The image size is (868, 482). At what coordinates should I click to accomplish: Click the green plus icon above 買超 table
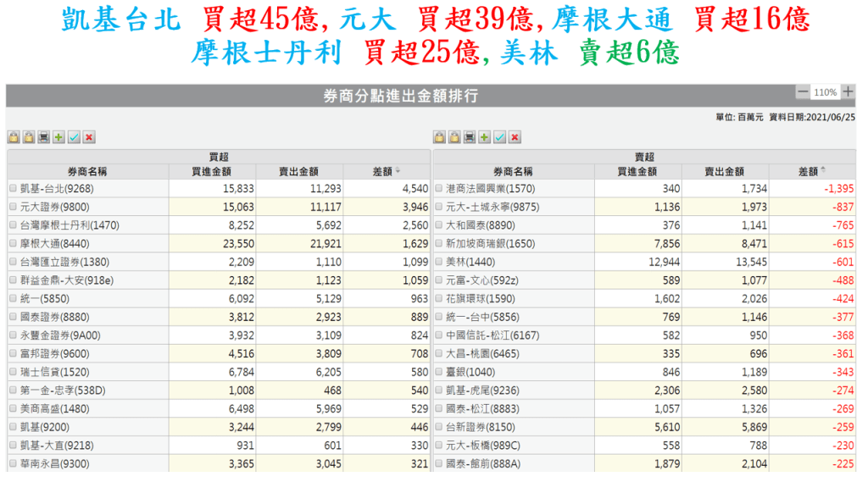[x=58, y=137]
